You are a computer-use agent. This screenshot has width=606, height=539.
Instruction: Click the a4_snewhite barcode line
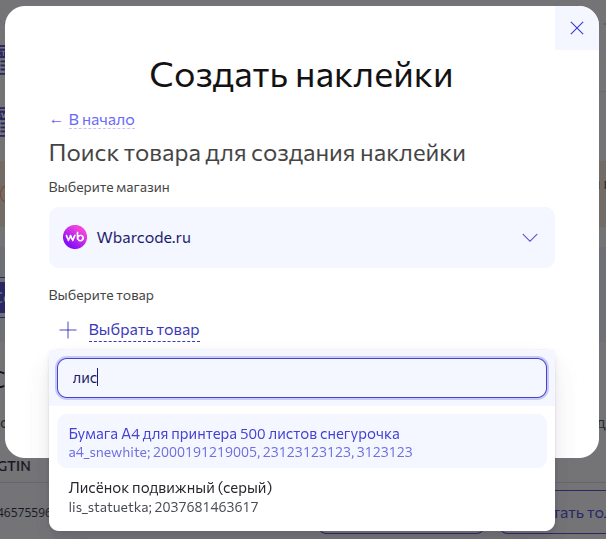(x=240, y=453)
